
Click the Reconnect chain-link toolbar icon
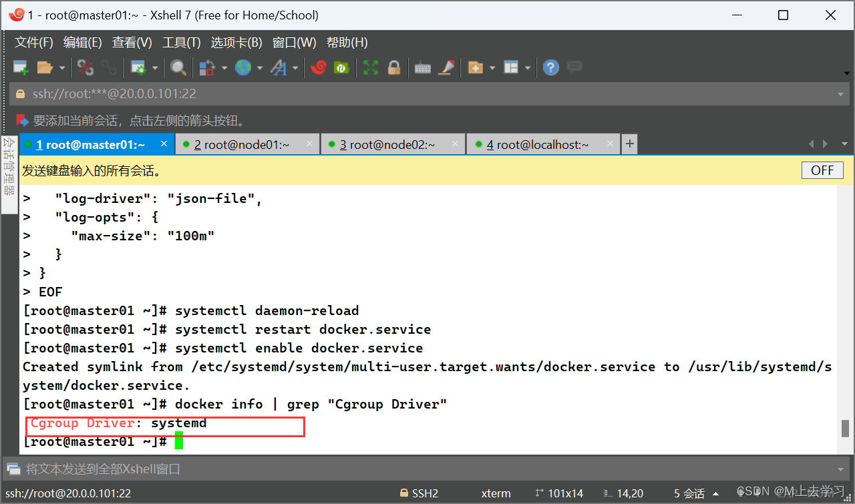pyautogui.click(x=109, y=67)
